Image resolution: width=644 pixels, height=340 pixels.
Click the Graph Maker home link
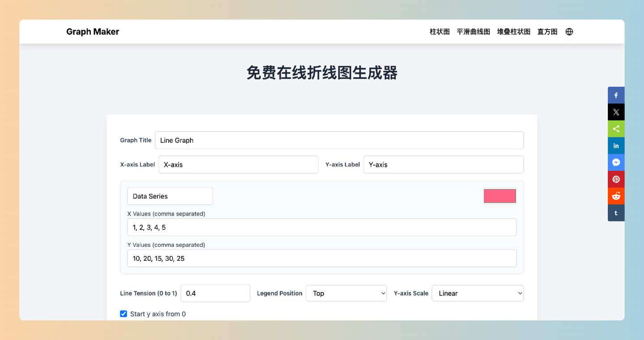93,31
